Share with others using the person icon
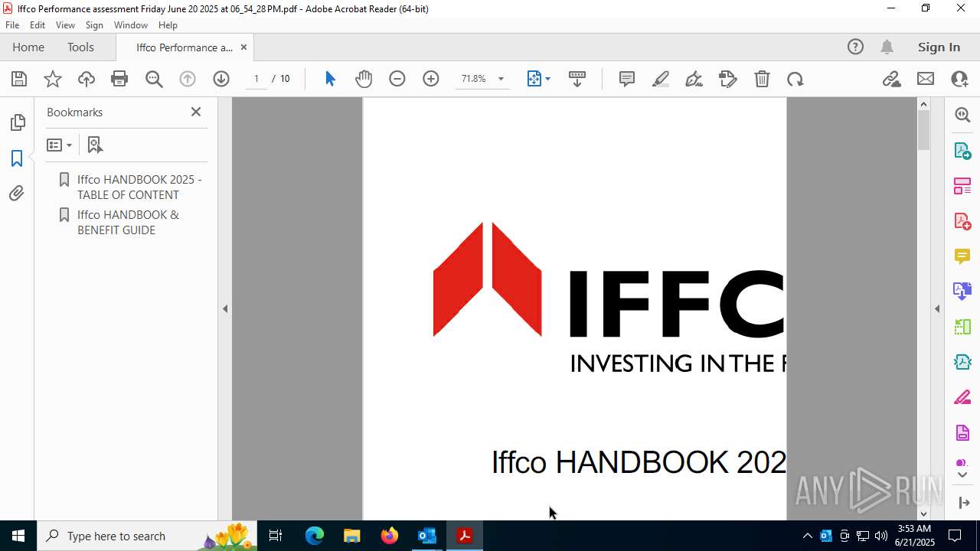 pyautogui.click(x=959, y=79)
